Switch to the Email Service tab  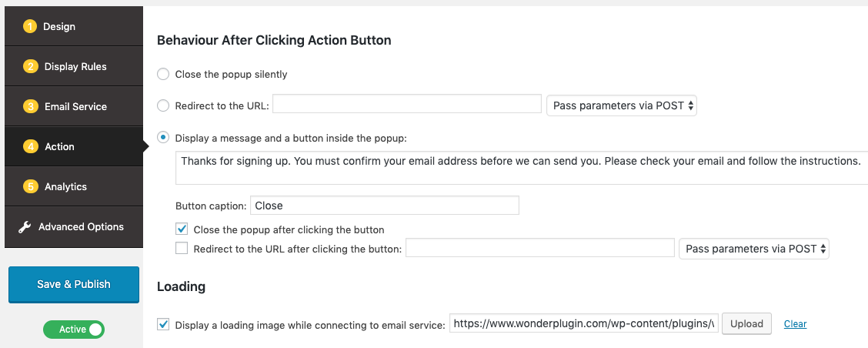point(75,107)
